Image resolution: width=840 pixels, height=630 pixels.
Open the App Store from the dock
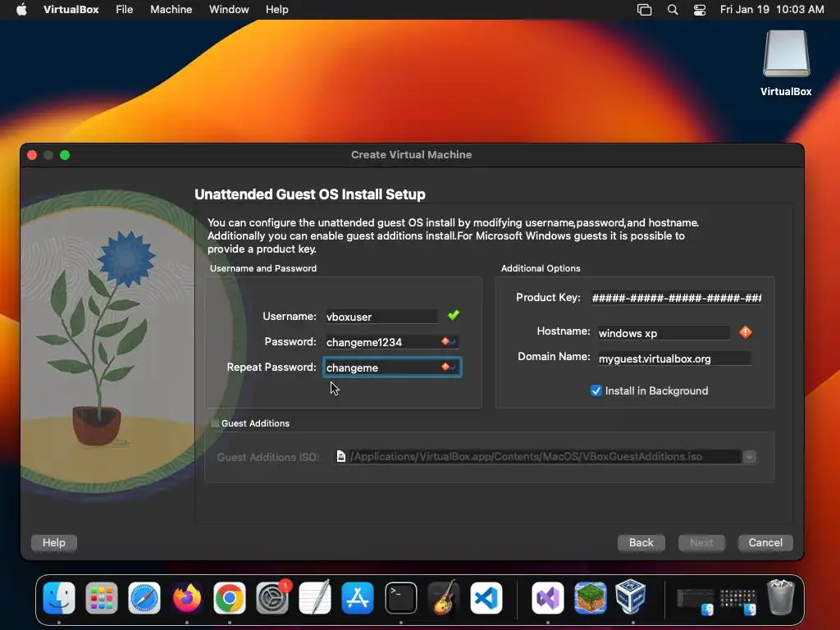pyautogui.click(x=358, y=598)
